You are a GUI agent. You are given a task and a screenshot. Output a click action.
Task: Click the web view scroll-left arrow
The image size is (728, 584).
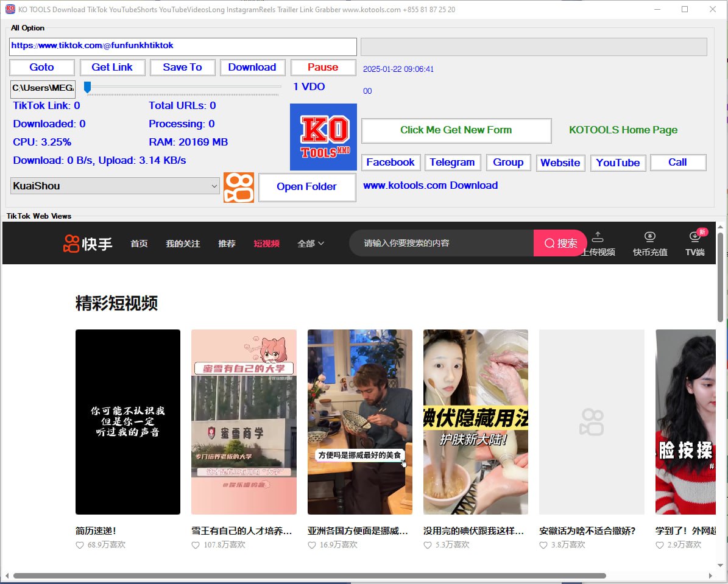7,576
